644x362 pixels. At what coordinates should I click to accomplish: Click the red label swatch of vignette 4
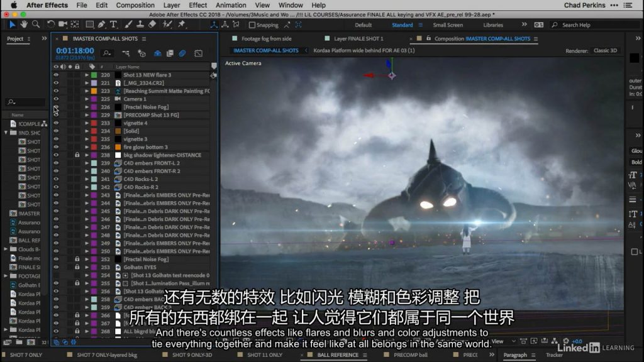[x=94, y=123]
